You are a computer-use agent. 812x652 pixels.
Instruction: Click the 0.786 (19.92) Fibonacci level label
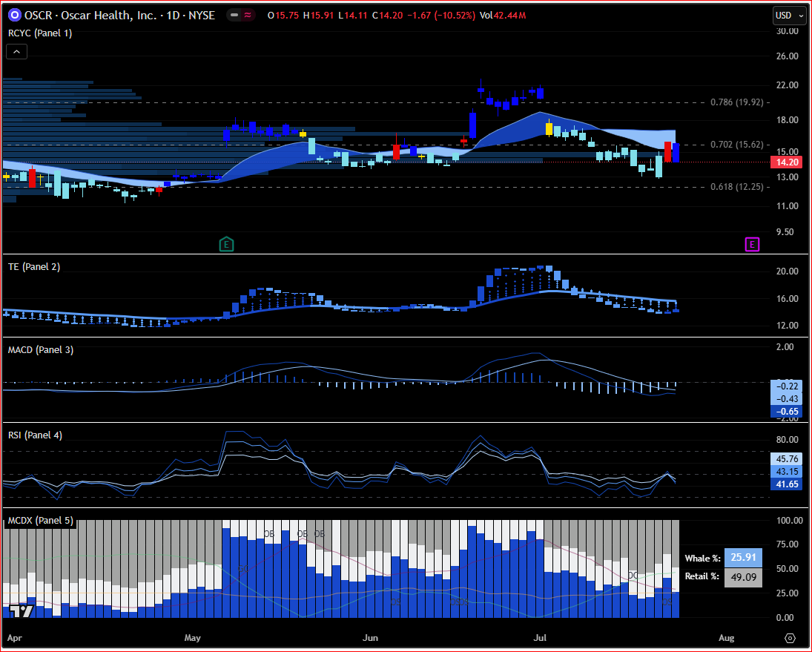[x=736, y=102]
